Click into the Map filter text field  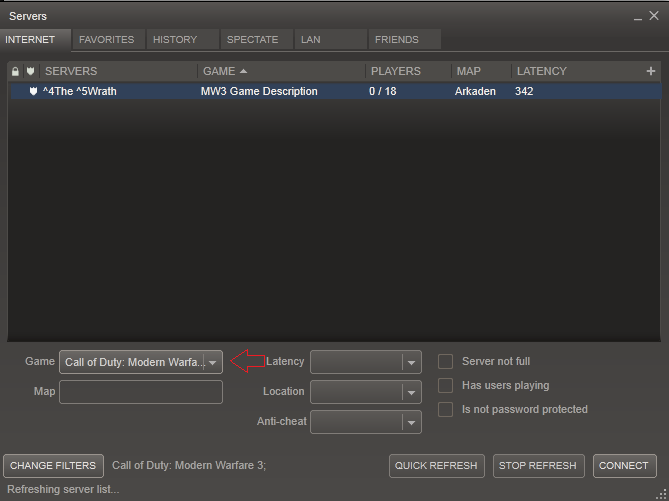click(141, 392)
